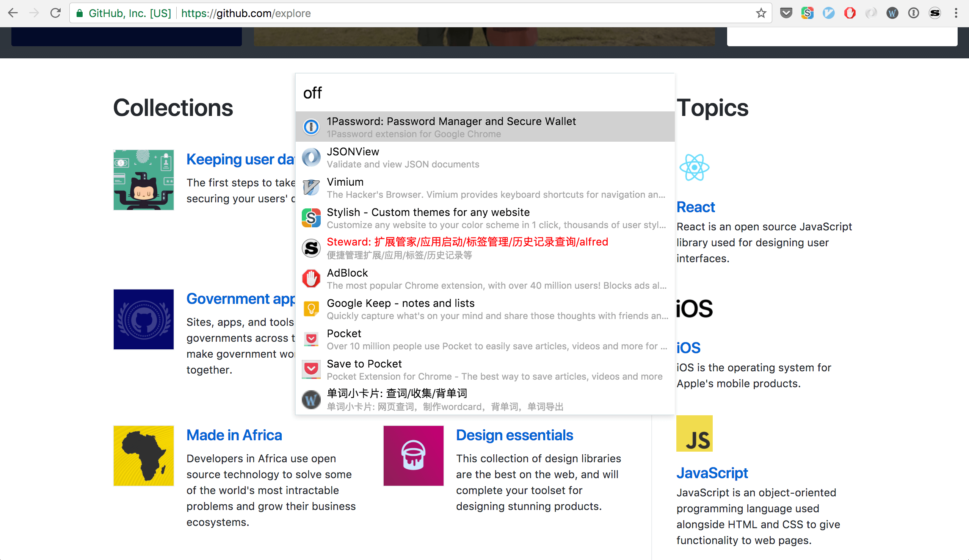
Task: Open the AdBlock toolbar icon
Action: coord(850,13)
